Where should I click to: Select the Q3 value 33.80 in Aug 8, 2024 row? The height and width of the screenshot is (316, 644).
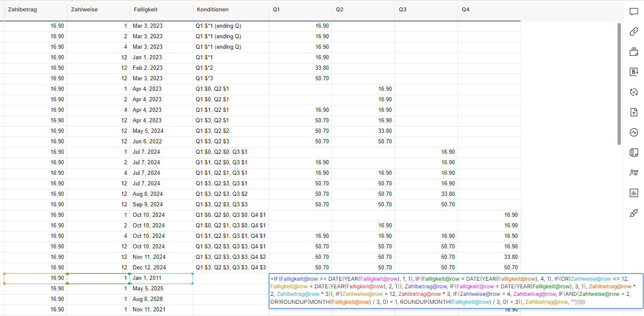coord(426,194)
